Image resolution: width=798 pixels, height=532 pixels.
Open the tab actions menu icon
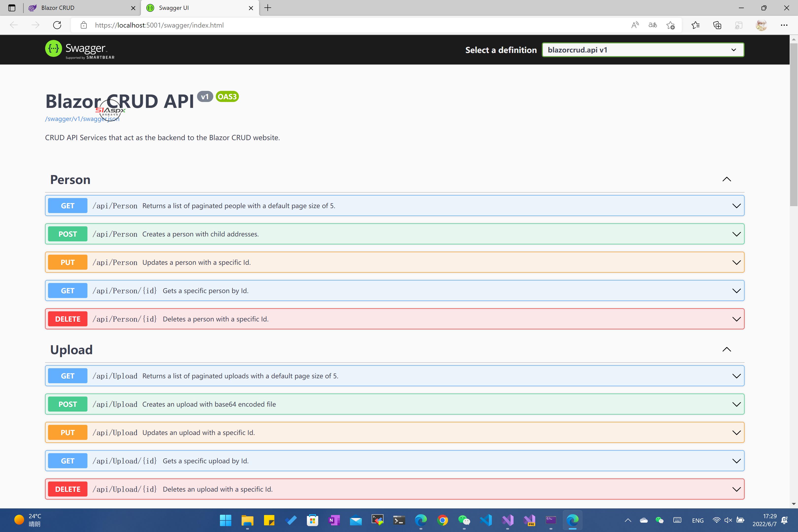[x=12, y=8]
